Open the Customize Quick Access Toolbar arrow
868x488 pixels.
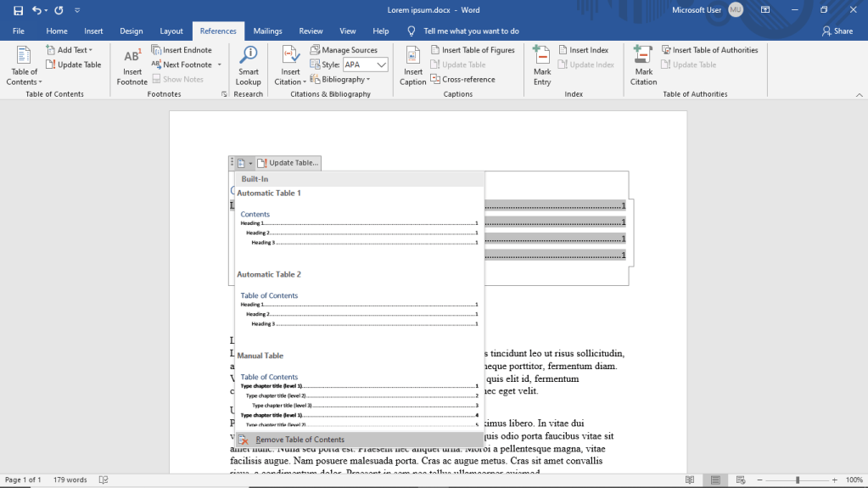coord(77,10)
